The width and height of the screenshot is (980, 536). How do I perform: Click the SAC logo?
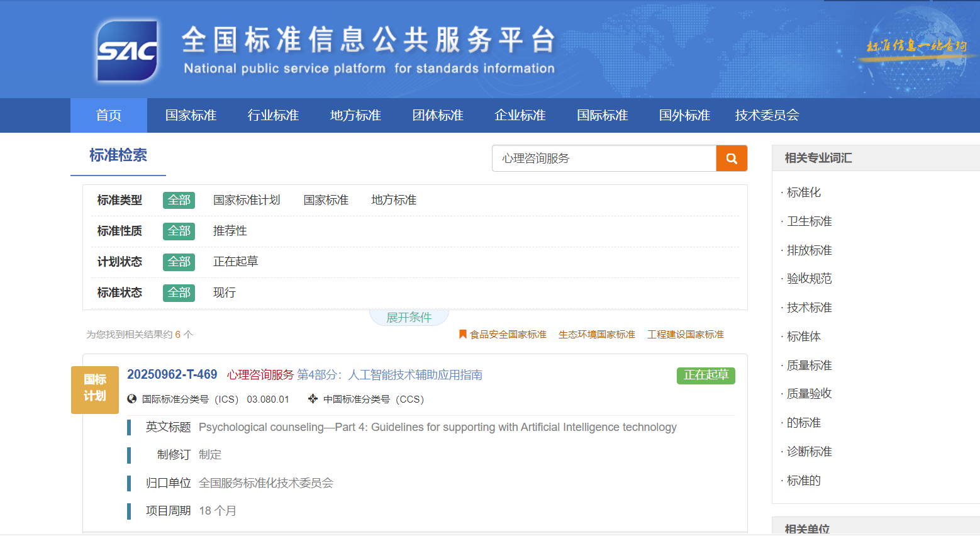tap(127, 51)
